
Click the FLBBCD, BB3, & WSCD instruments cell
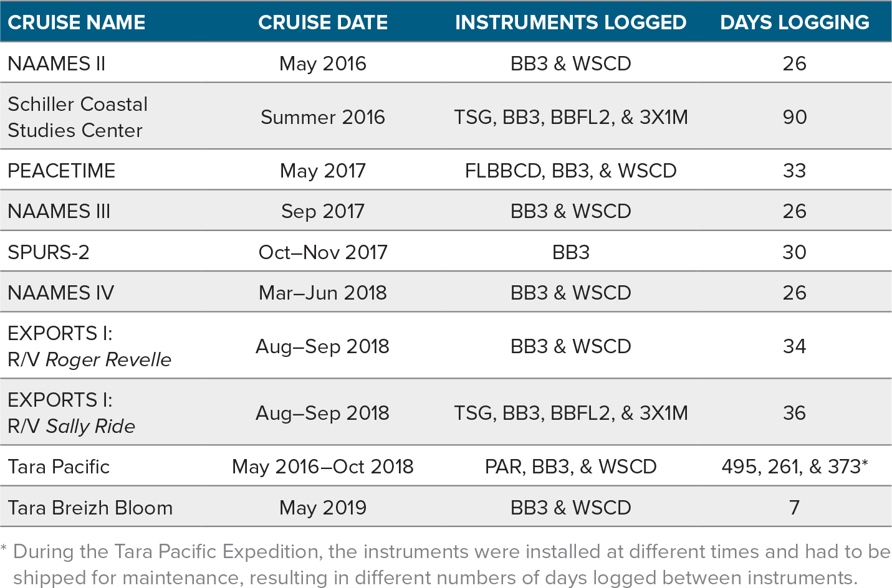pyautogui.click(x=570, y=171)
